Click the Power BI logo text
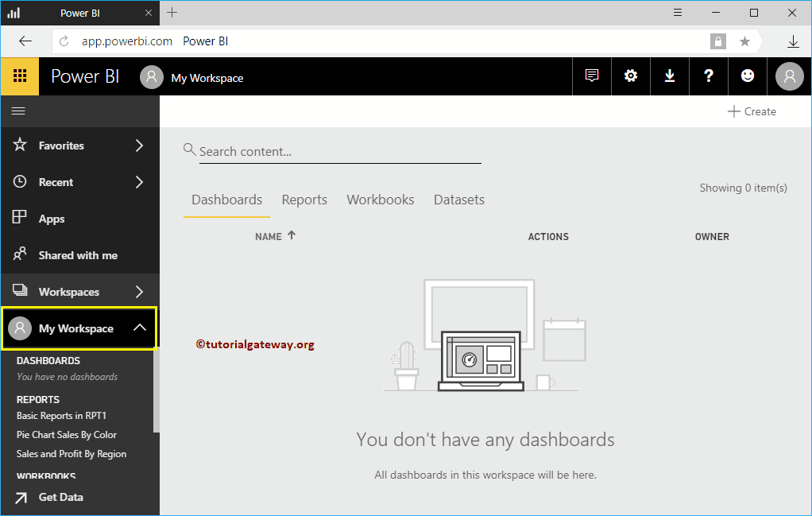Image resolution: width=812 pixels, height=516 pixels. pos(86,76)
